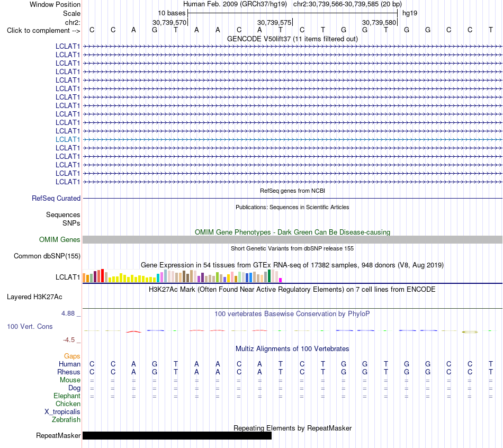
Task: Click the Rhesus alignment row label
Action: tap(69, 372)
